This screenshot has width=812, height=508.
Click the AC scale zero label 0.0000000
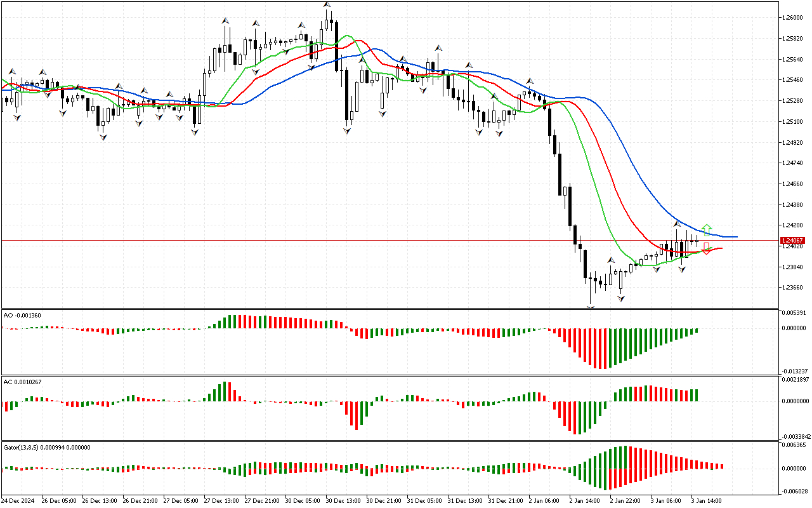pos(796,401)
